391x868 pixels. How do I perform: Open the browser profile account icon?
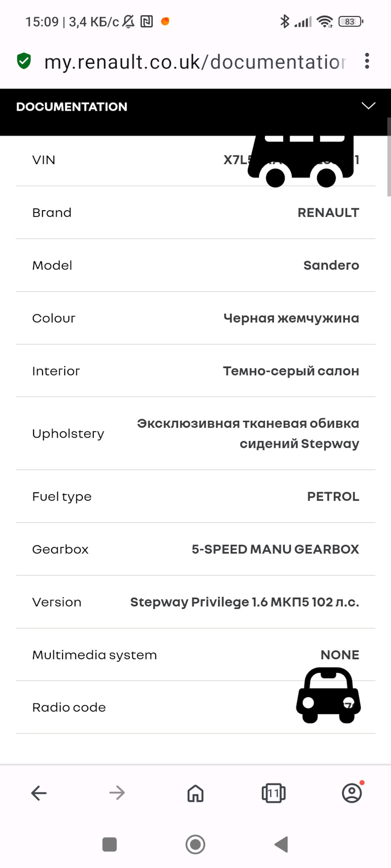(x=352, y=793)
